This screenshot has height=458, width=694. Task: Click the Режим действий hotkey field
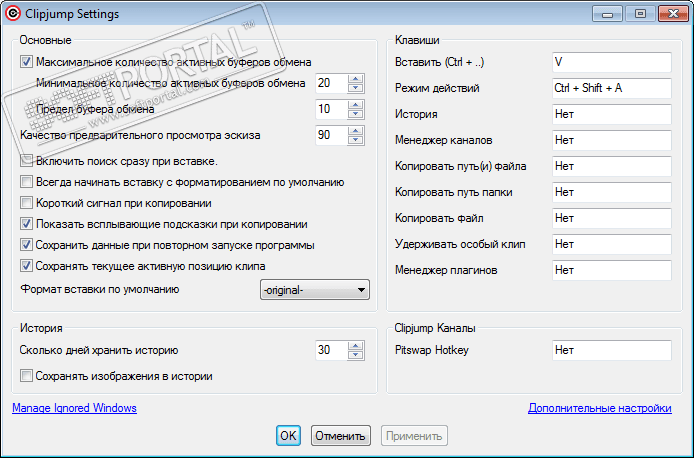point(612,88)
